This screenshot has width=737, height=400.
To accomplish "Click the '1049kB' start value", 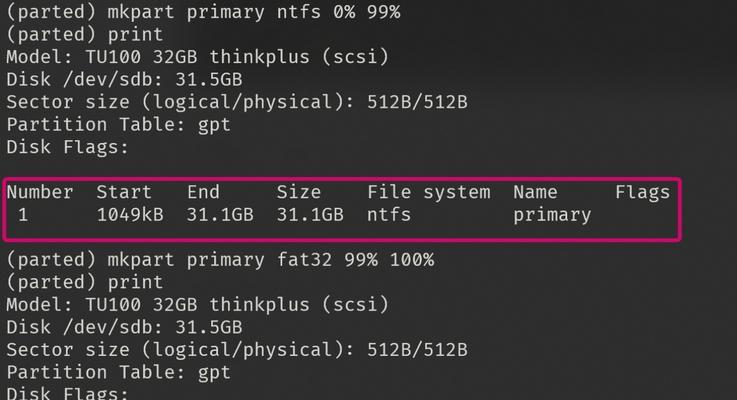I will coord(130,215).
